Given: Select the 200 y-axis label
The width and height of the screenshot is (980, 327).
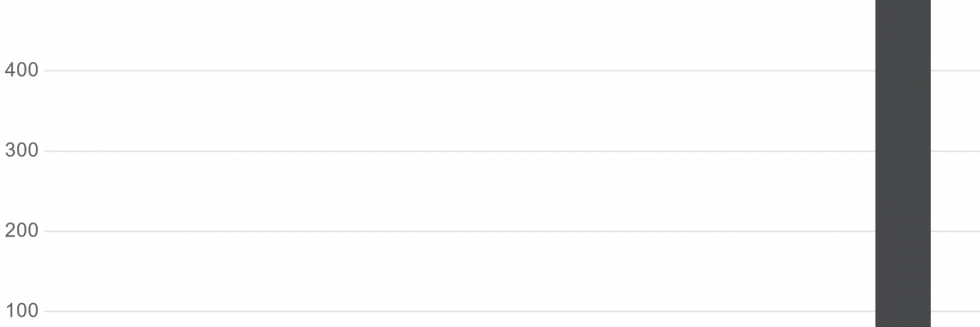Looking at the screenshot, I should point(21,231).
